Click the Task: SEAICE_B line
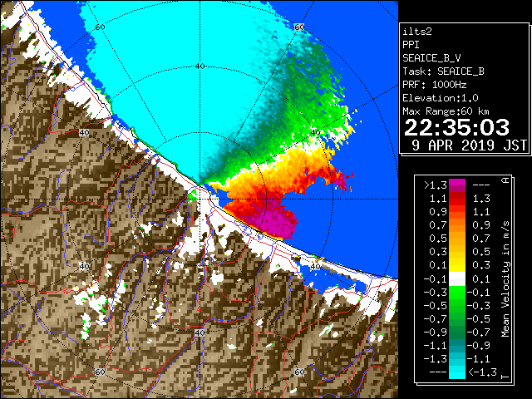 click(x=443, y=71)
